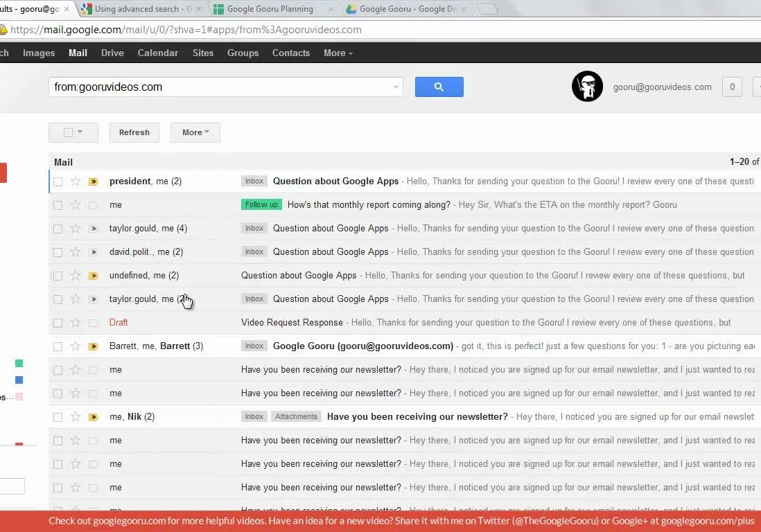The height and width of the screenshot is (532, 761).
Task: Check the me, Nik (2) checkbox
Action: click(58, 417)
